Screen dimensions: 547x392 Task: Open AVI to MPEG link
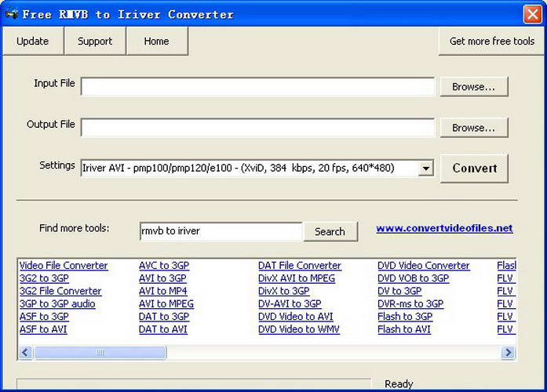coord(166,304)
